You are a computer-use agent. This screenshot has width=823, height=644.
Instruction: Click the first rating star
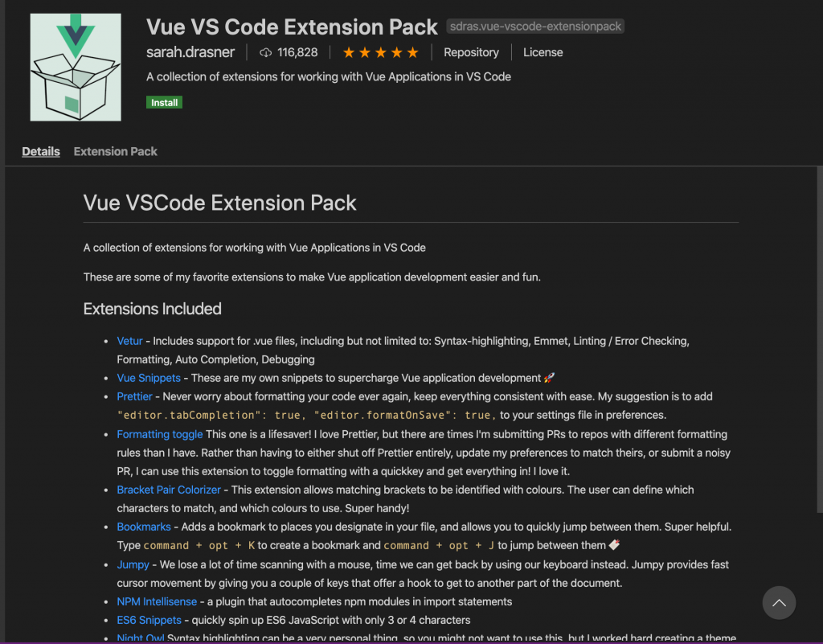point(348,51)
